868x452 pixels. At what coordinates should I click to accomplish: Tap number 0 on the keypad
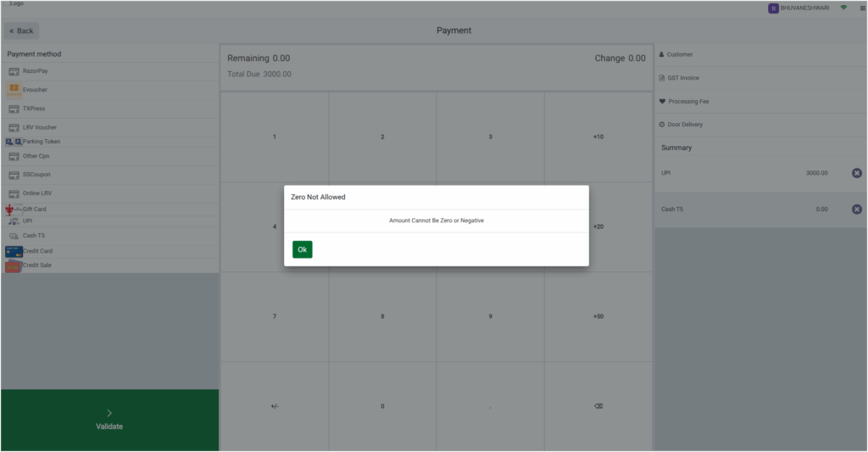(382, 406)
